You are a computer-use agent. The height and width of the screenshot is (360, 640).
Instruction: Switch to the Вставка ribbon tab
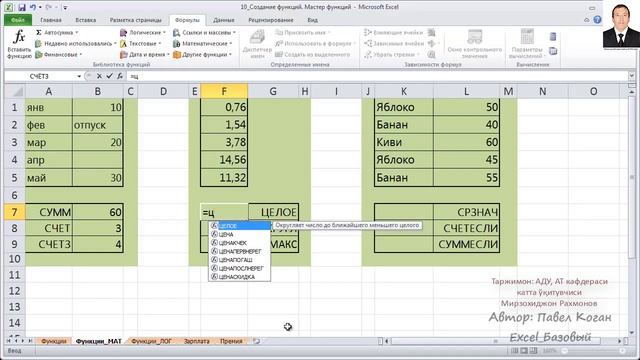(x=86, y=20)
